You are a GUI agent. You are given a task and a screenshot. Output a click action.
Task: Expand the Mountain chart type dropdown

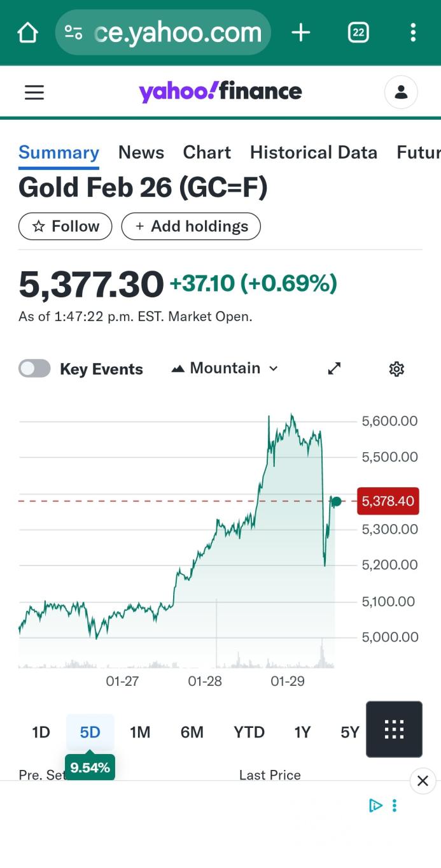tap(225, 369)
